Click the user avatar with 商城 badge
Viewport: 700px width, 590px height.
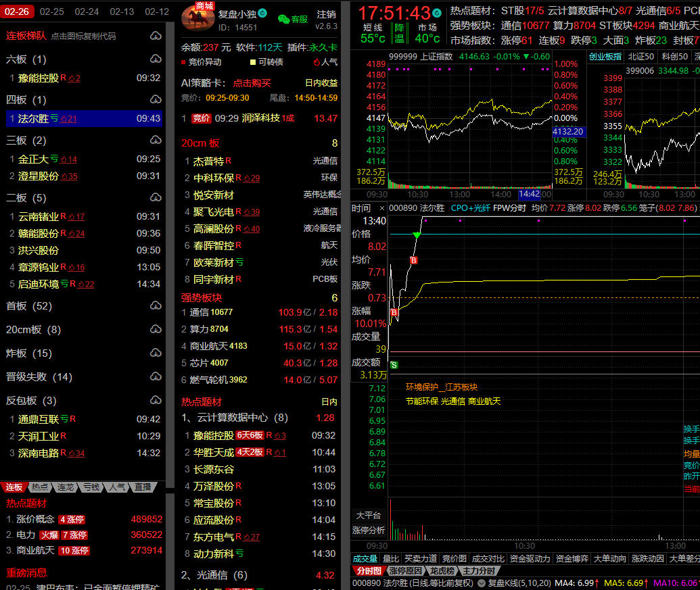[197, 18]
